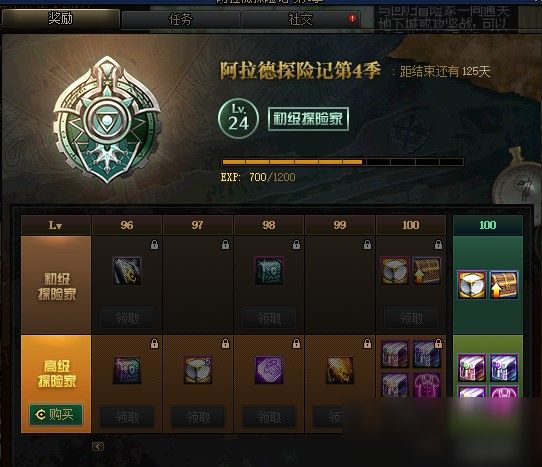Click the level 97 senior explorer cube reward
542x467 pixels.
point(198,370)
